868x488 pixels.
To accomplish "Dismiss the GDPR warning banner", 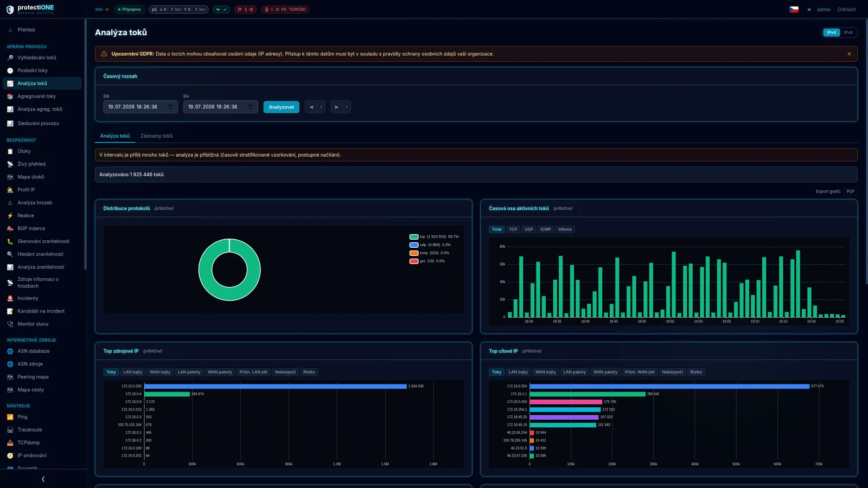I will pyautogui.click(x=849, y=54).
